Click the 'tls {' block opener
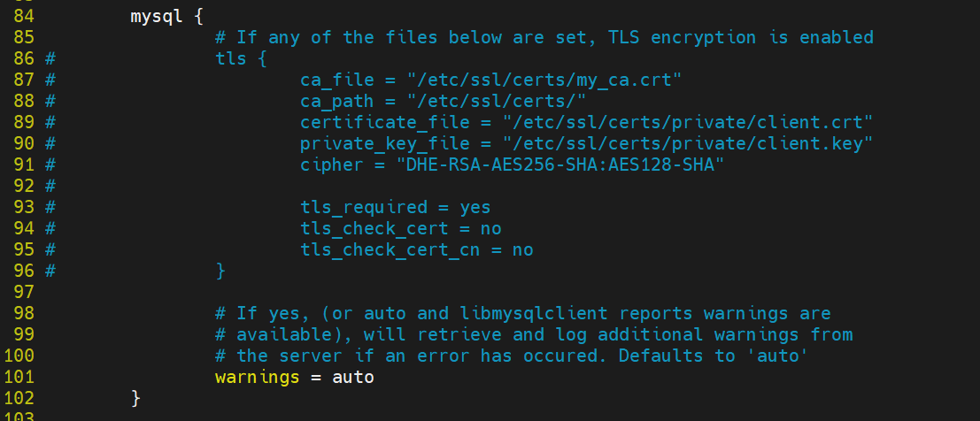 (x=240, y=59)
